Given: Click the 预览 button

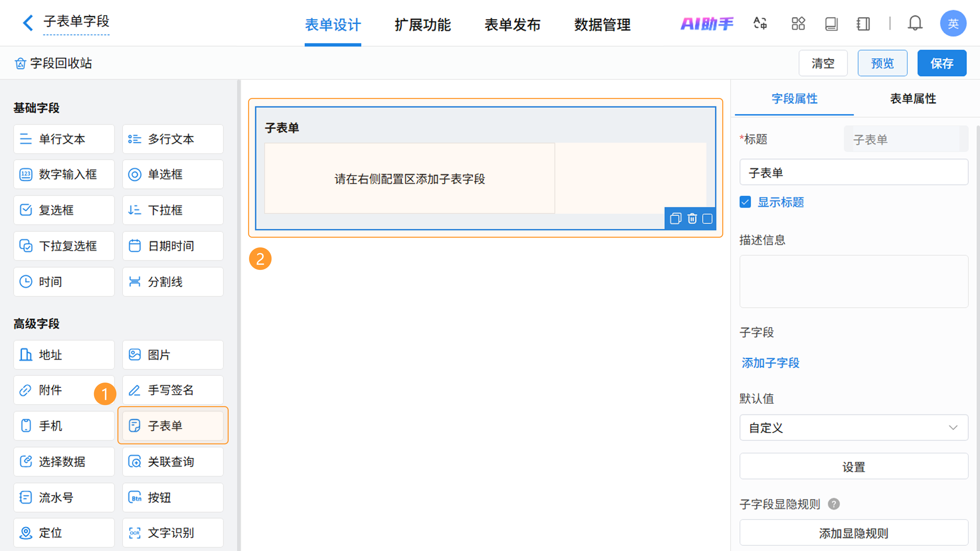Looking at the screenshot, I should pyautogui.click(x=882, y=63).
